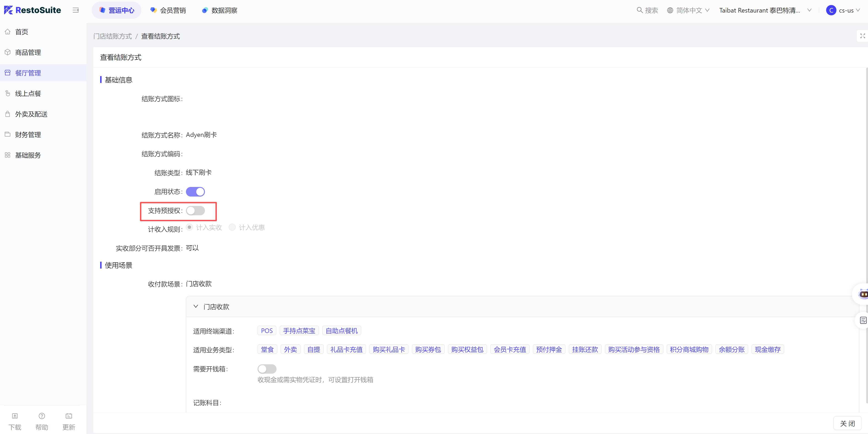The image size is (868, 434).
Task: Click the Help question mark icon
Action: click(42, 416)
